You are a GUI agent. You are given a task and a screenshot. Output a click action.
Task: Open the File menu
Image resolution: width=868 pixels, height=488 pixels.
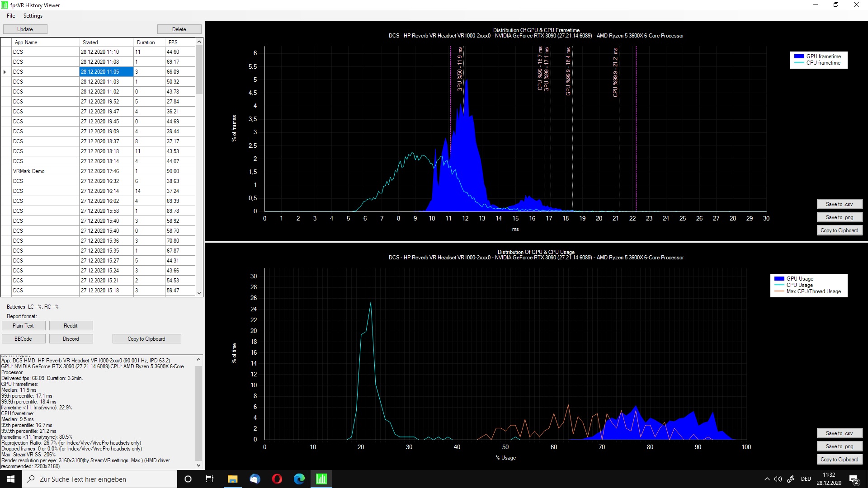pos(11,15)
